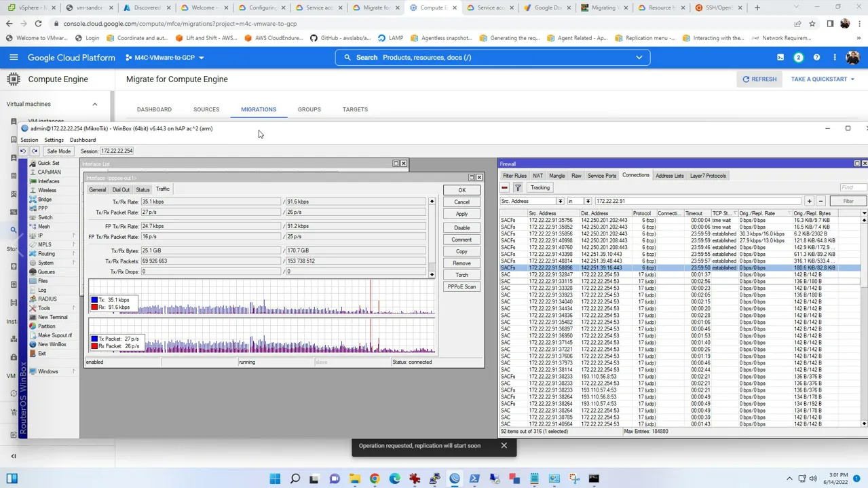Open Wireless section in WinBox sidebar
This screenshot has width=868, height=488.
[x=47, y=190]
